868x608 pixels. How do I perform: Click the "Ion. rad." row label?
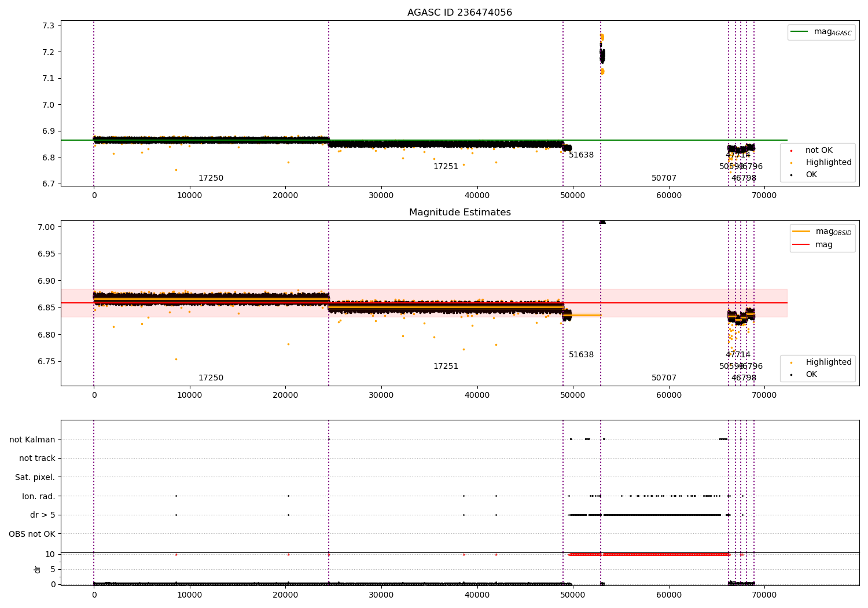click(39, 497)
